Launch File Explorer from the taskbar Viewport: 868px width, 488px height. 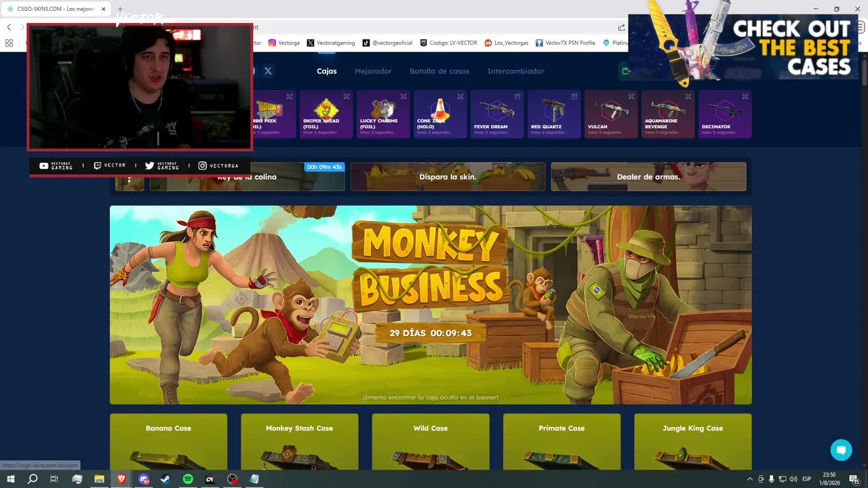pyautogui.click(x=99, y=479)
